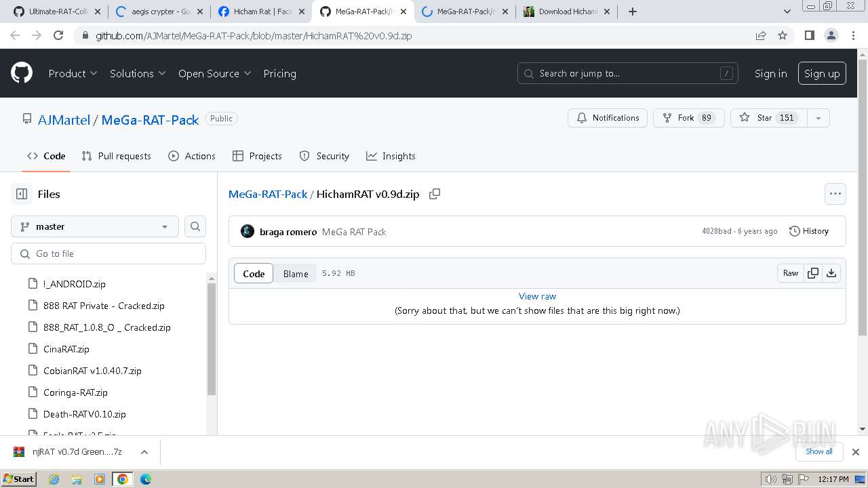Open the AJMartel owner link
The width and height of the screenshot is (868, 488).
64,120
